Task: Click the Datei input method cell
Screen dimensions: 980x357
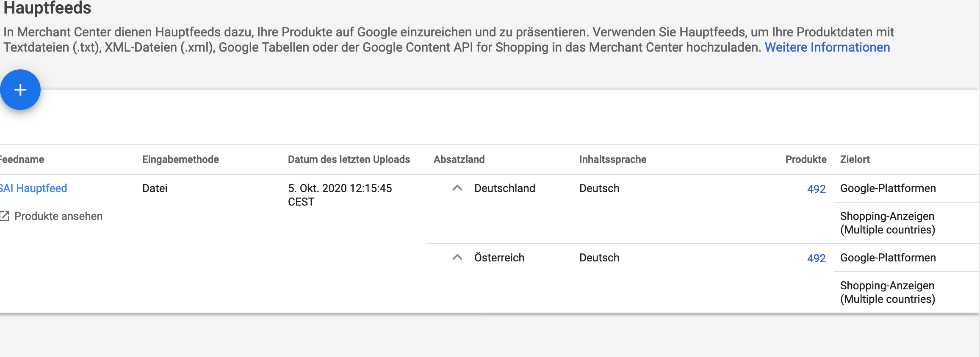Action: point(155,188)
